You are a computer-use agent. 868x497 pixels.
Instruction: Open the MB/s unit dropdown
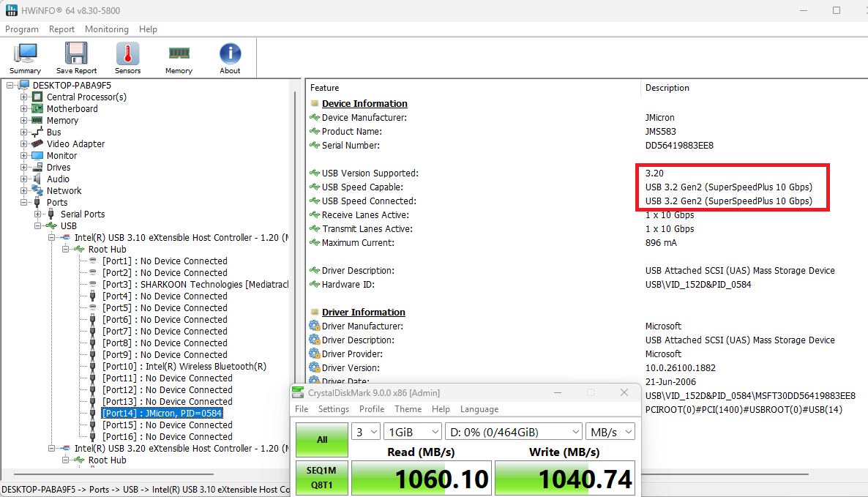610,432
